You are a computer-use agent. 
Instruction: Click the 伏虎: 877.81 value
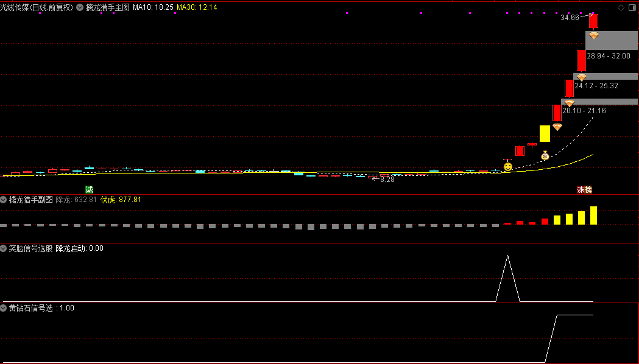121,200
